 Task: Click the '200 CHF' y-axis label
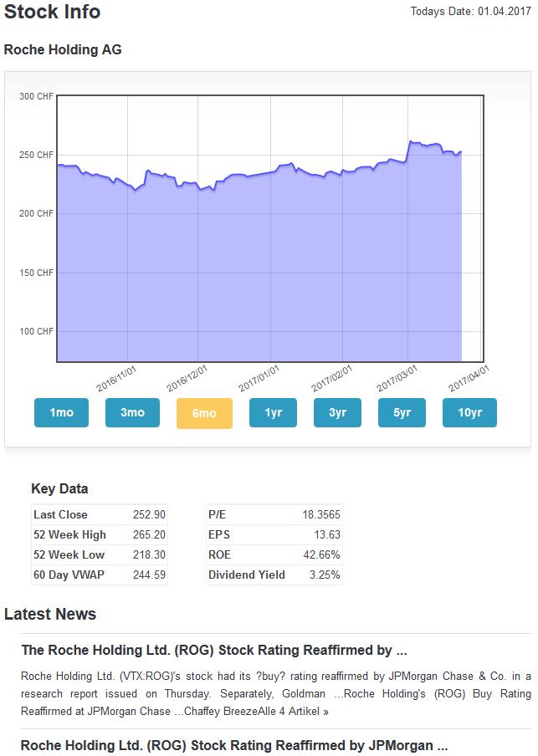coord(36,213)
